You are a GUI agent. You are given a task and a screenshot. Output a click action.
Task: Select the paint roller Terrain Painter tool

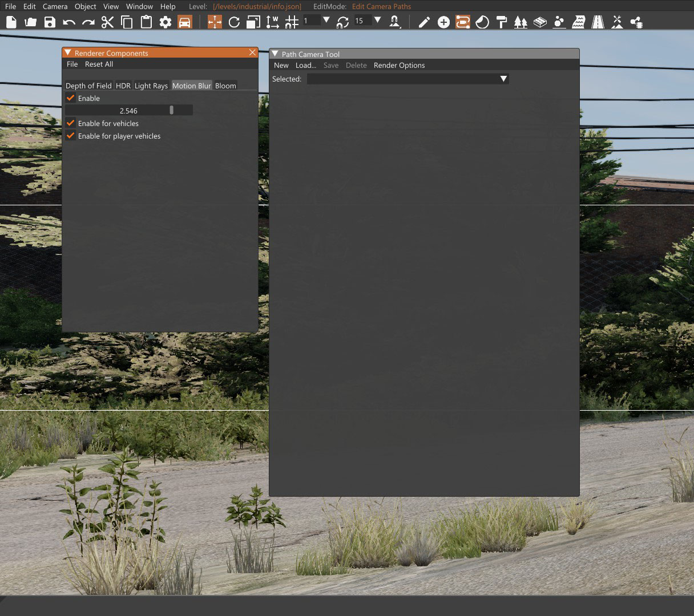coord(502,22)
